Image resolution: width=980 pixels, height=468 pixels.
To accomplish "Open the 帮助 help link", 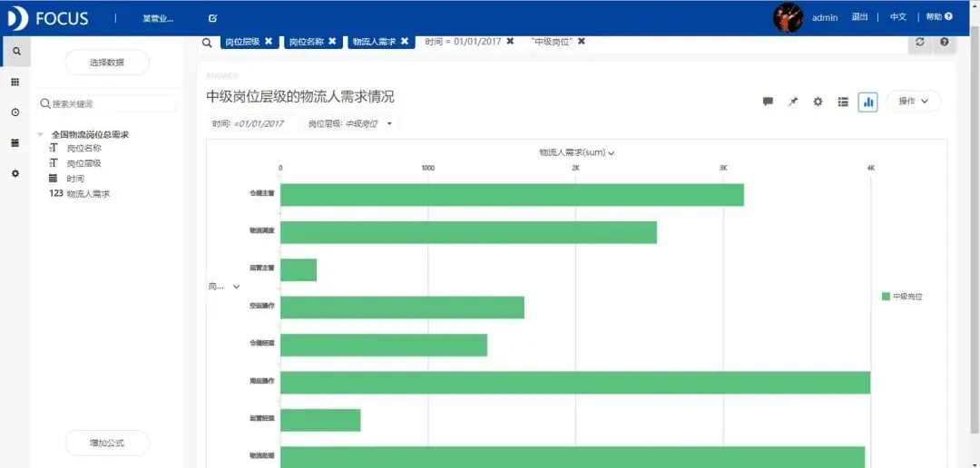I will 939,17.
